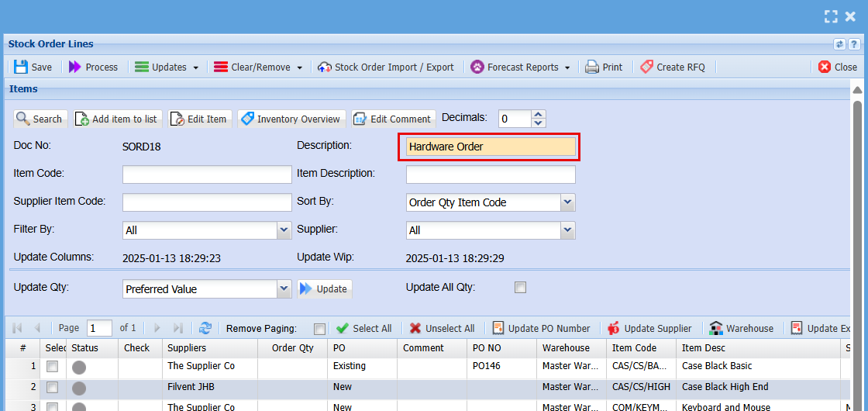
Task: Click the Add item to list button
Action: tap(115, 119)
